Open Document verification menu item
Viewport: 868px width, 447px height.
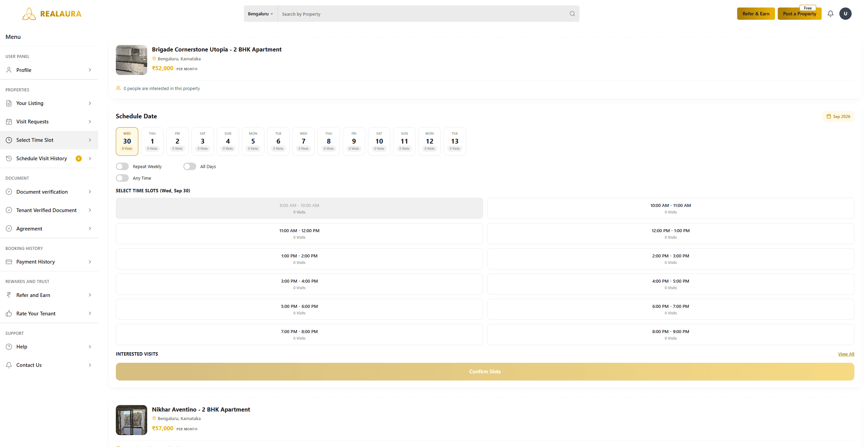point(49,192)
